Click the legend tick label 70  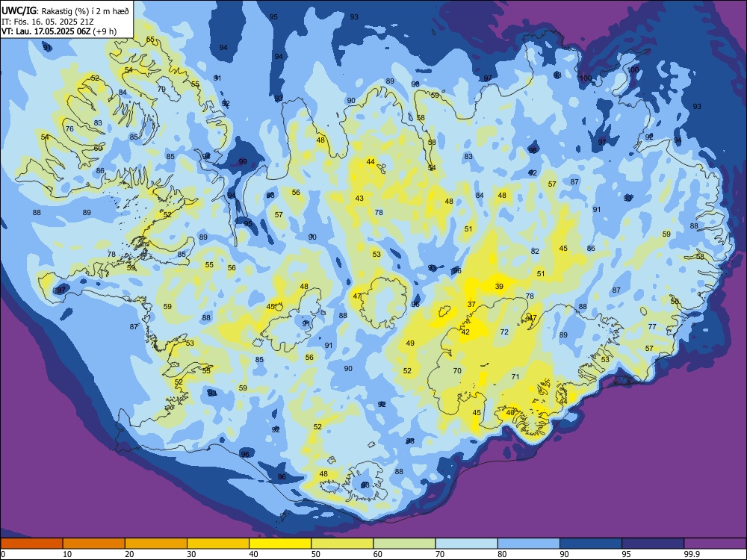[440, 554]
